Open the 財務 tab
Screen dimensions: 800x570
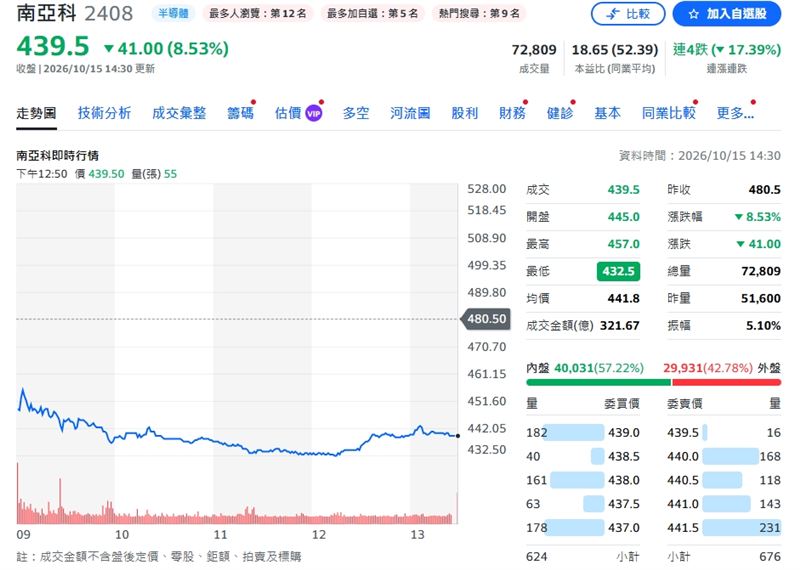tap(512, 113)
